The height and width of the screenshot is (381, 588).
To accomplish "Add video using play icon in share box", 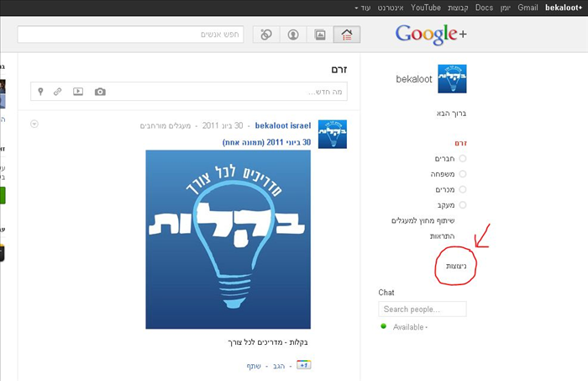I will click(x=78, y=91).
